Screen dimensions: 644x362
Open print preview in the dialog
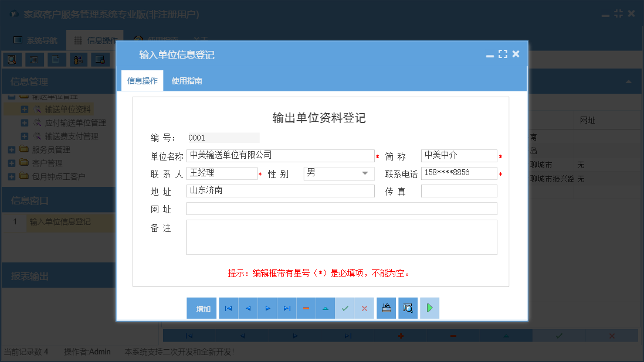pyautogui.click(x=408, y=308)
